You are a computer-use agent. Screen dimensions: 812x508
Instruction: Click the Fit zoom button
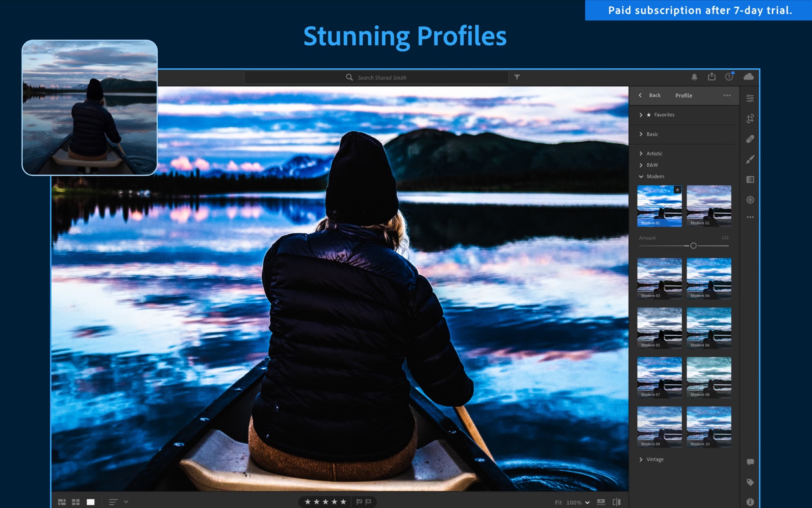point(558,503)
